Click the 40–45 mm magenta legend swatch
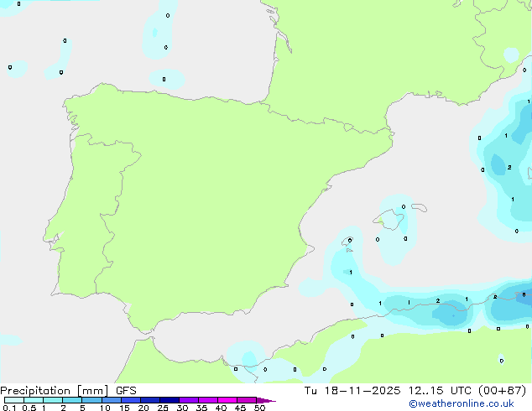Image resolution: width=532 pixels, height=411 pixels. [x=227, y=400]
